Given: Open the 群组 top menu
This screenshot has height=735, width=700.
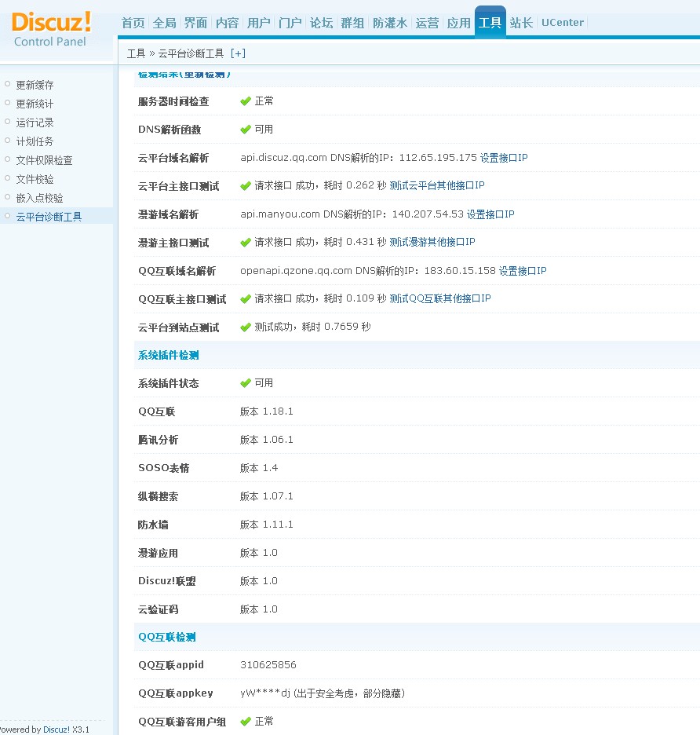Looking at the screenshot, I should (x=353, y=23).
